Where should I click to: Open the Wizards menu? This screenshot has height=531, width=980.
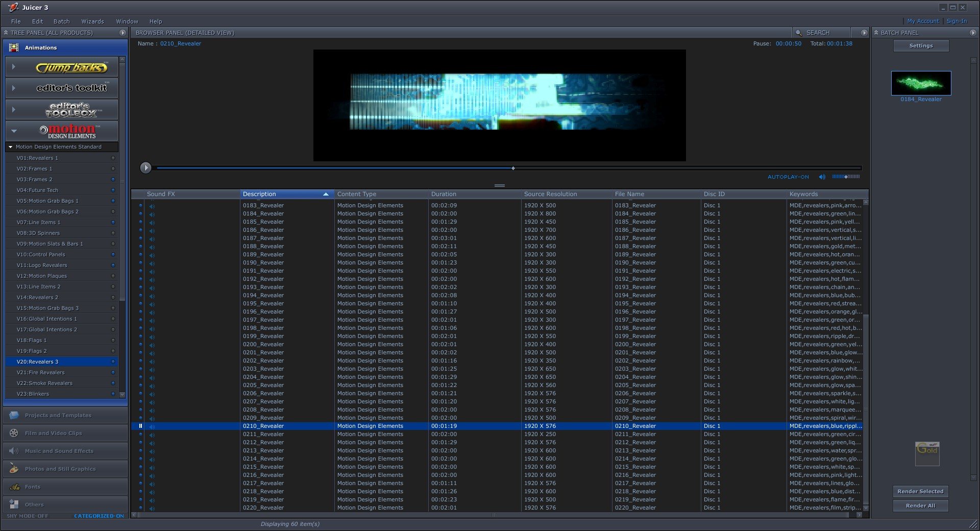tap(92, 21)
